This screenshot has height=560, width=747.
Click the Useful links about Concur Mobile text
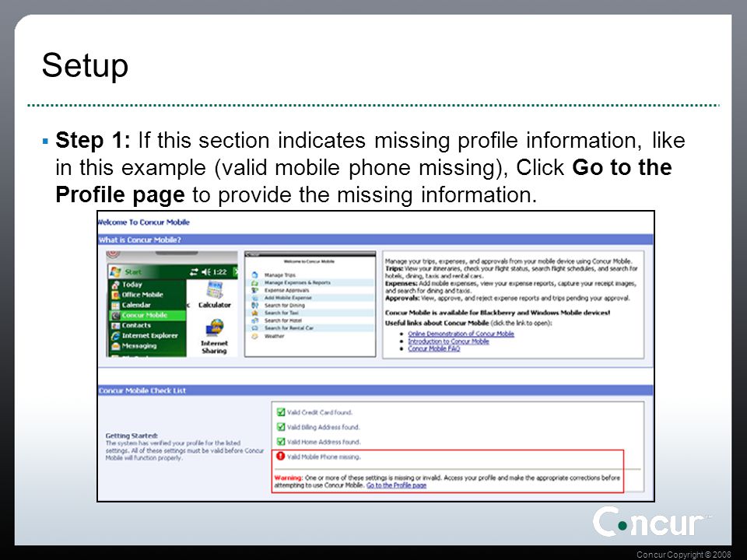(x=437, y=324)
